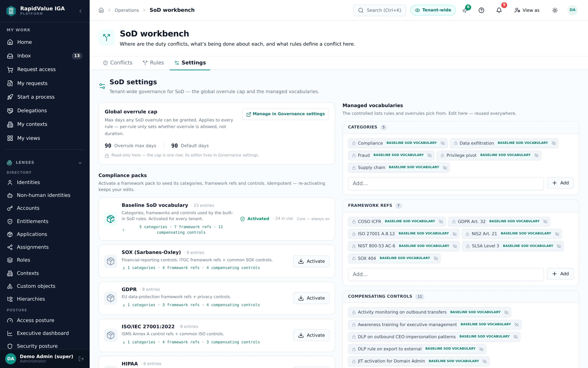Click the sign-out icon beside Demo Admin
Screen dimensions: 588x368
(x=81, y=358)
